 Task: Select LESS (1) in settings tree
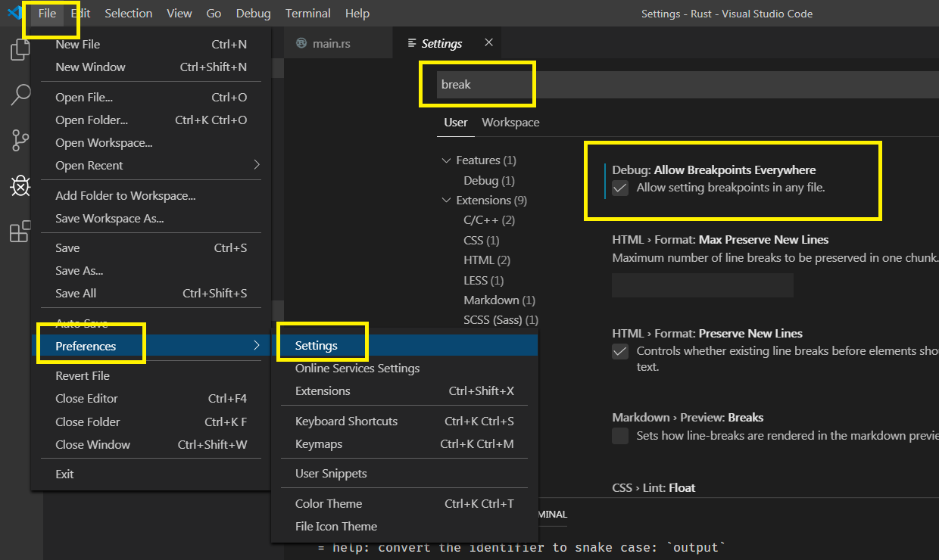click(484, 281)
